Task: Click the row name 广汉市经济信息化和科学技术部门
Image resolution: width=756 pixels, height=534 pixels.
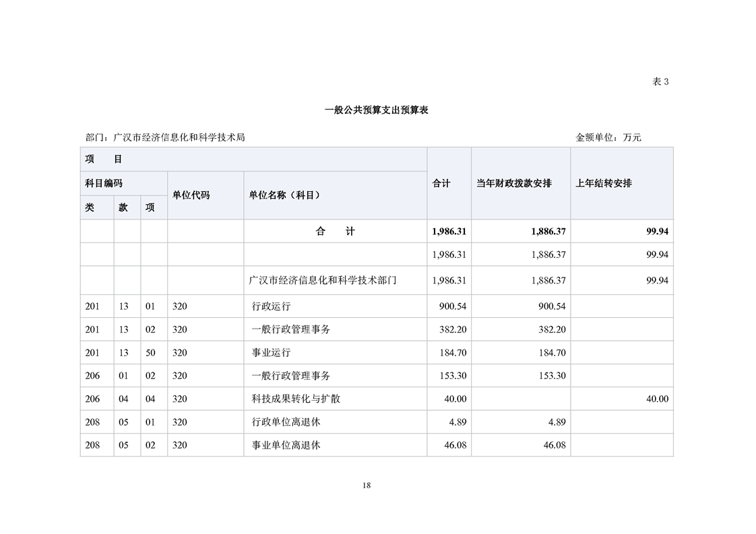Action: tap(323, 281)
